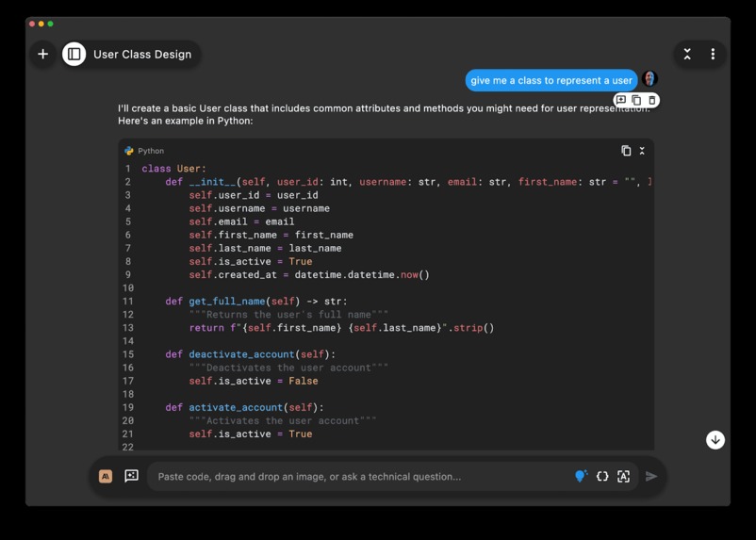Click the 'def get_full_name(self) -> str:' line

click(256, 302)
